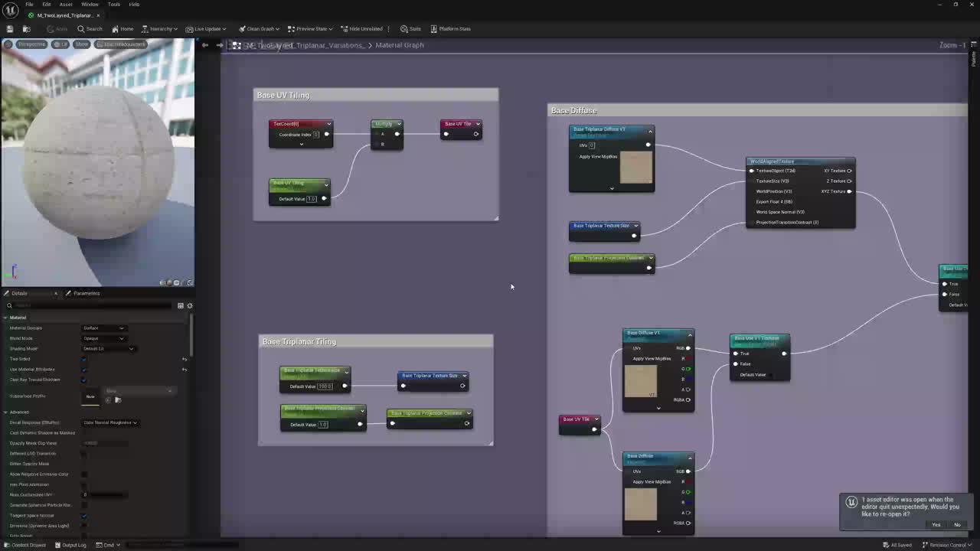
Task: Toggle Tangent Space Normal checkbox
Action: coord(84,515)
